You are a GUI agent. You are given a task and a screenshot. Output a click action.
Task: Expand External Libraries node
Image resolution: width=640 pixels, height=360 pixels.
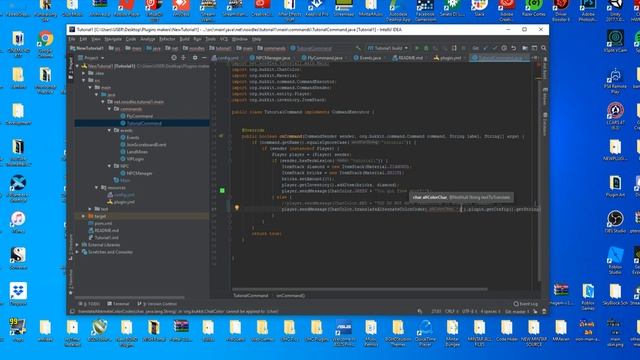click(x=78, y=244)
